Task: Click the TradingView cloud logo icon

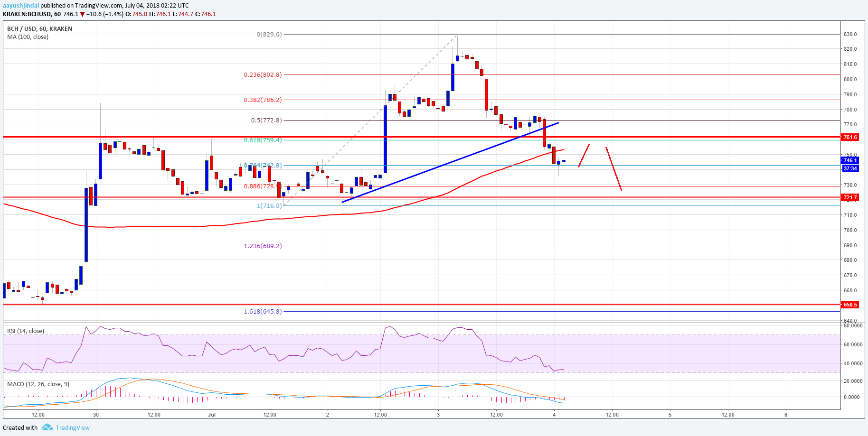Action: pyautogui.click(x=47, y=427)
